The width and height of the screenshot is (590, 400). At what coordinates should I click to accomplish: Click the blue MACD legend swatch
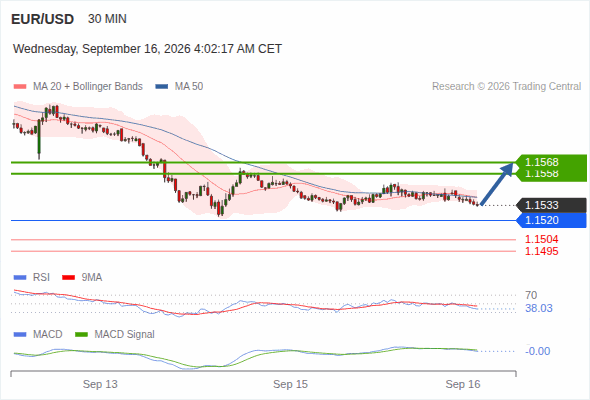coord(20,335)
